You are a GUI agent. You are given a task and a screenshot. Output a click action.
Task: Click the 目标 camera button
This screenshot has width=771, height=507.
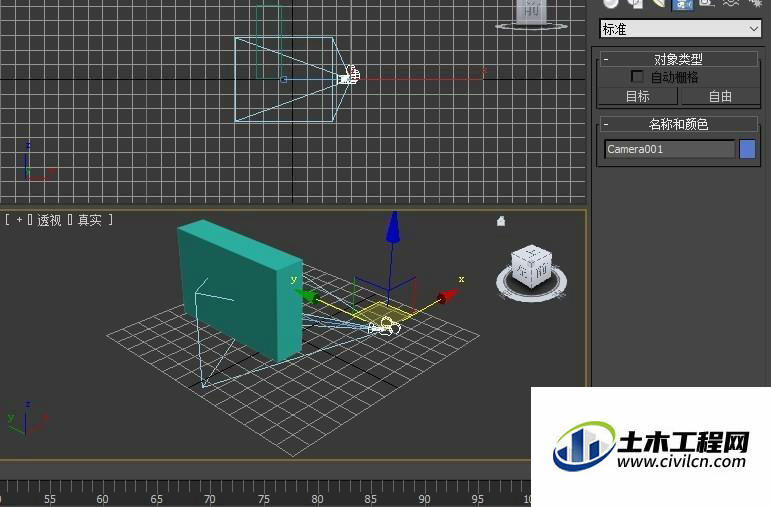pos(638,96)
